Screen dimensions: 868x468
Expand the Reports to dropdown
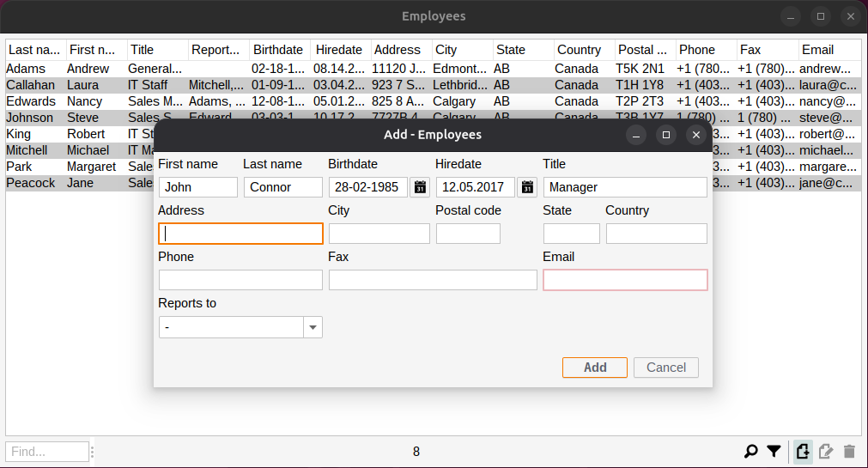[x=313, y=327]
